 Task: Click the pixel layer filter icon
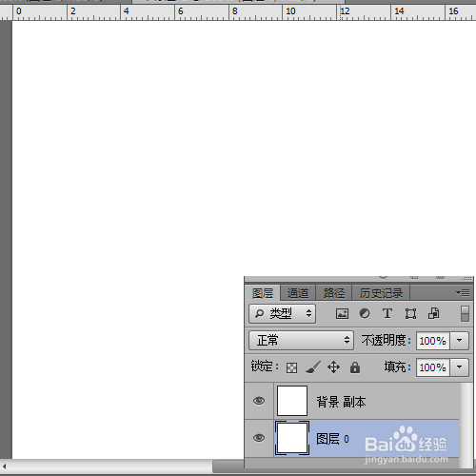(x=342, y=314)
